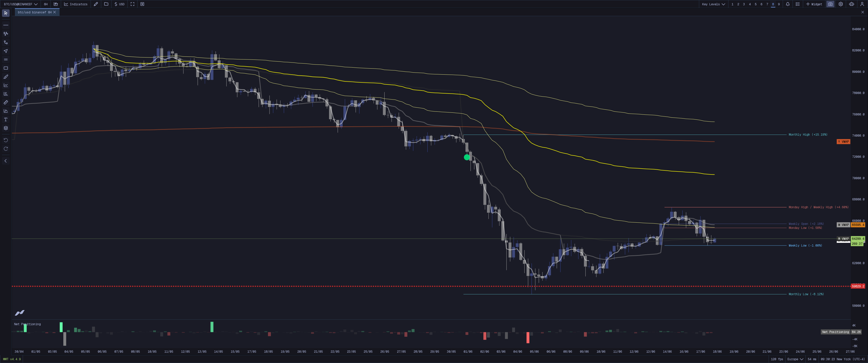
Task: Collapse the drawing toolbar with left chevron
Action: click(x=6, y=161)
